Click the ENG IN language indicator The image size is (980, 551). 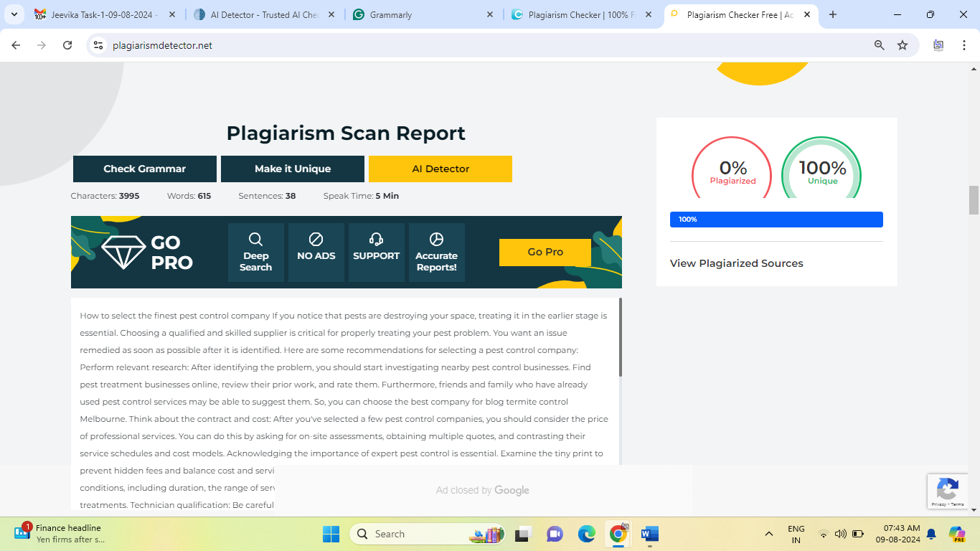point(796,534)
